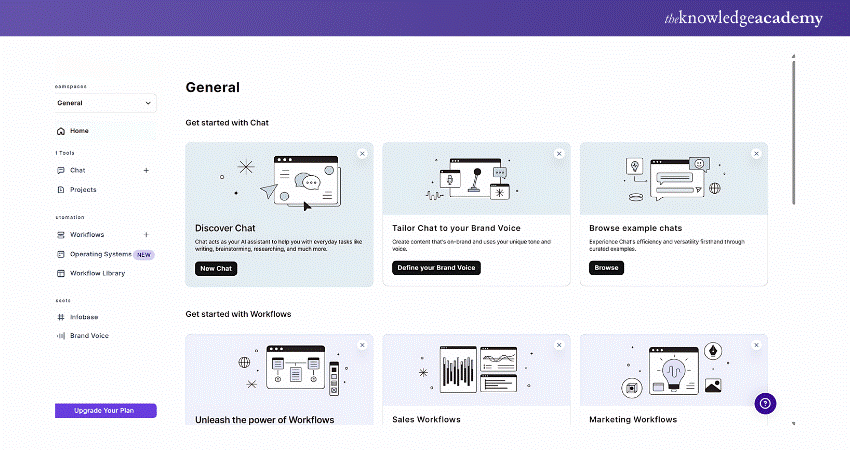850x450 pixels.
Task: Dismiss the Browse example chats card
Action: coord(756,153)
